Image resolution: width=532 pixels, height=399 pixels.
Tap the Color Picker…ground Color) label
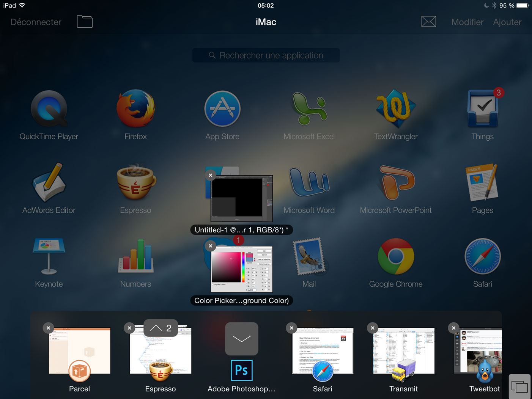pyautogui.click(x=242, y=300)
